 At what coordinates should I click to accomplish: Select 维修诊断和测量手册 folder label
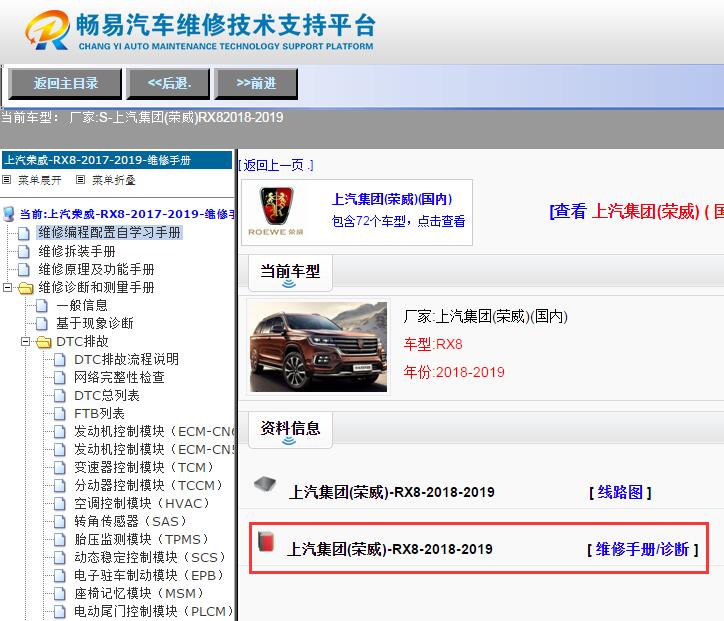[96, 288]
